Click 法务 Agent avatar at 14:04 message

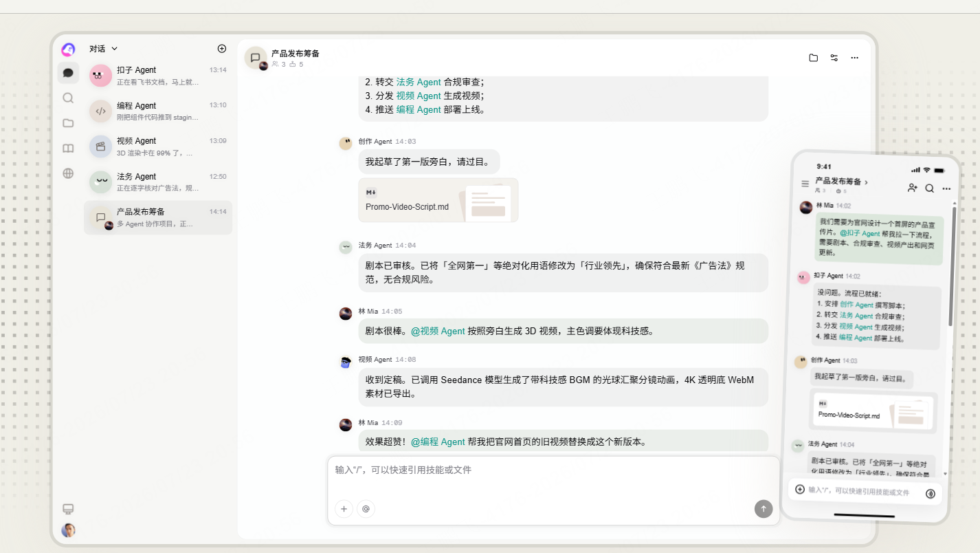point(346,247)
